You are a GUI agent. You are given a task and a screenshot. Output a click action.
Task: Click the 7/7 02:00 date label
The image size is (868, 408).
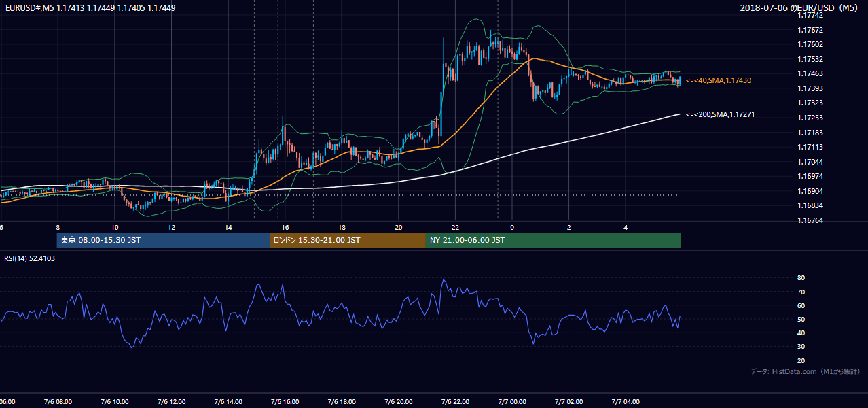tap(570, 401)
